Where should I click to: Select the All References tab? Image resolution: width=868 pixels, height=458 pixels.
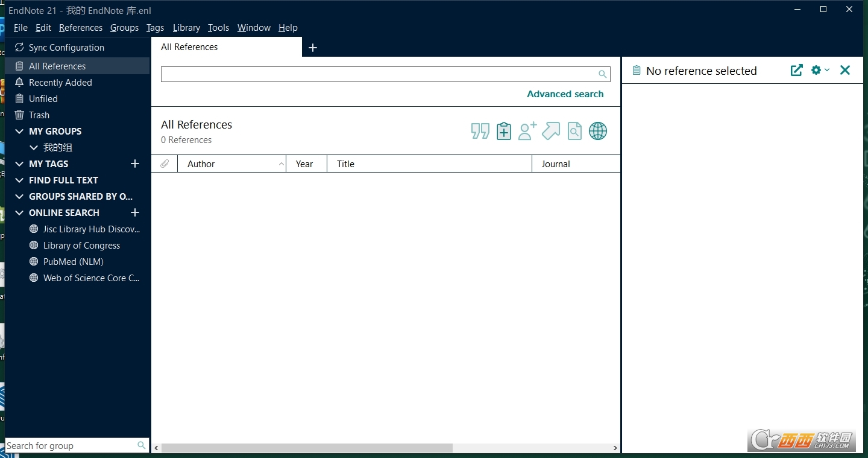coord(226,47)
